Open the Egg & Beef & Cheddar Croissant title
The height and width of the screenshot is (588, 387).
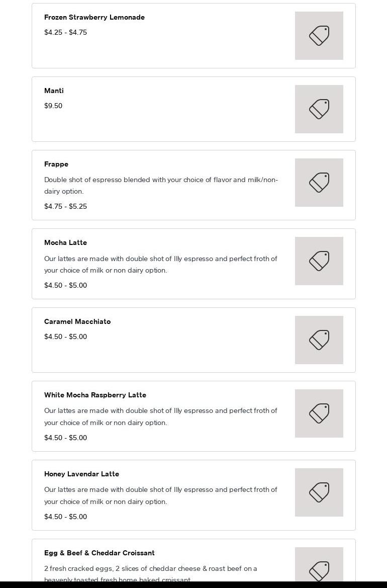tap(100, 553)
